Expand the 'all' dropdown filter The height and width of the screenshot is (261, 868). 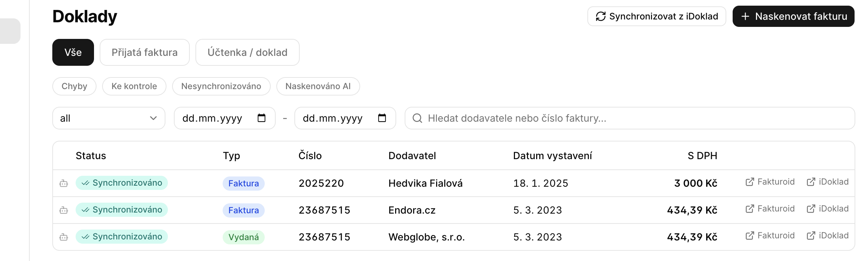109,118
